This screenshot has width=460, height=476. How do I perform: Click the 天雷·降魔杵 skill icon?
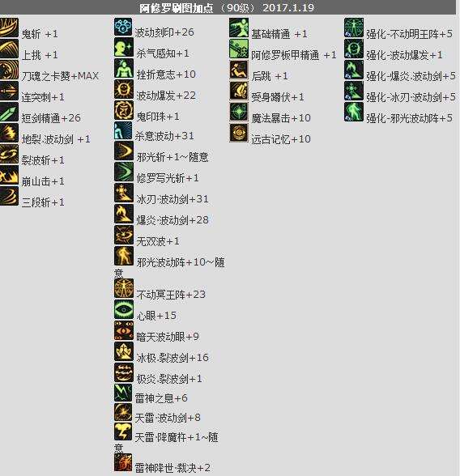click(x=123, y=431)
